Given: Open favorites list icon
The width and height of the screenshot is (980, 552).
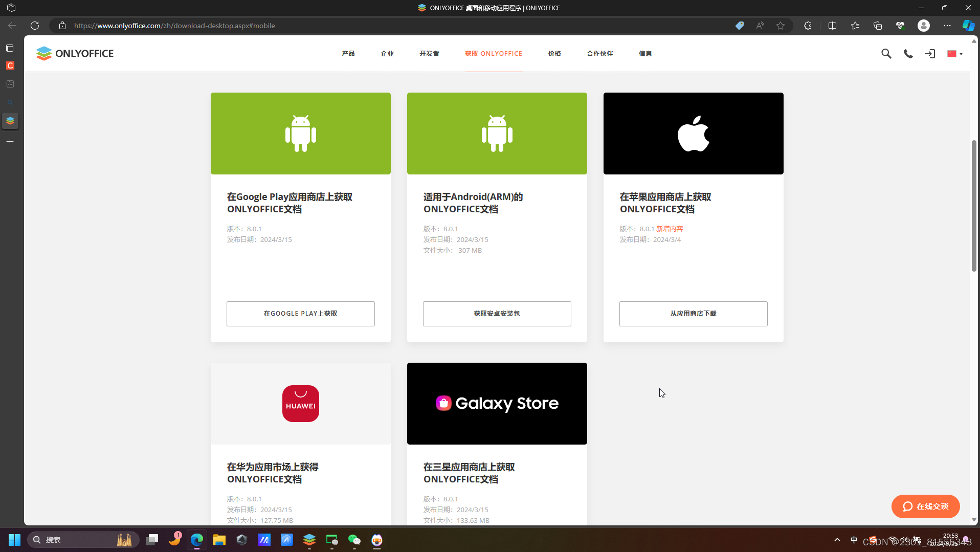Looking at the screenshot, I should (855, 26).
